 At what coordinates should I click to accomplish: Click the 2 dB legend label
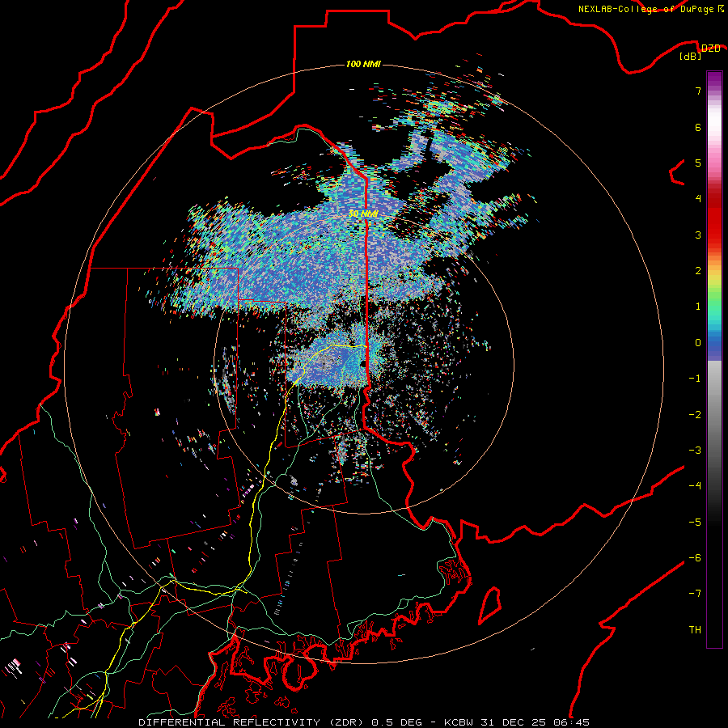[698, 271]
